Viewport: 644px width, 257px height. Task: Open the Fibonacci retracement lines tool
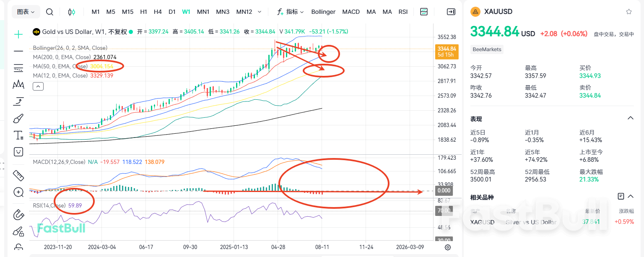(x=18, y=68)
